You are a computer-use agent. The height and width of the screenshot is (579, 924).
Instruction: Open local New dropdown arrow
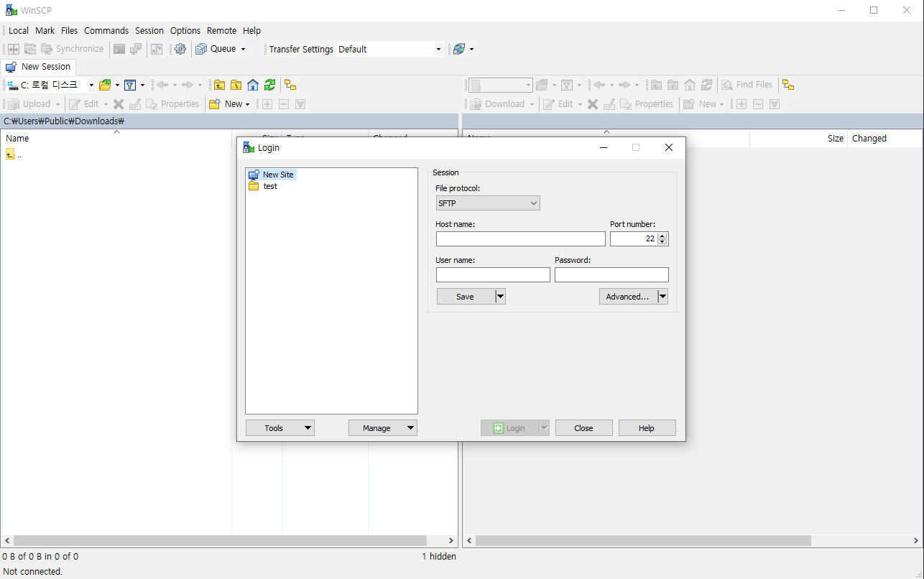247,104
